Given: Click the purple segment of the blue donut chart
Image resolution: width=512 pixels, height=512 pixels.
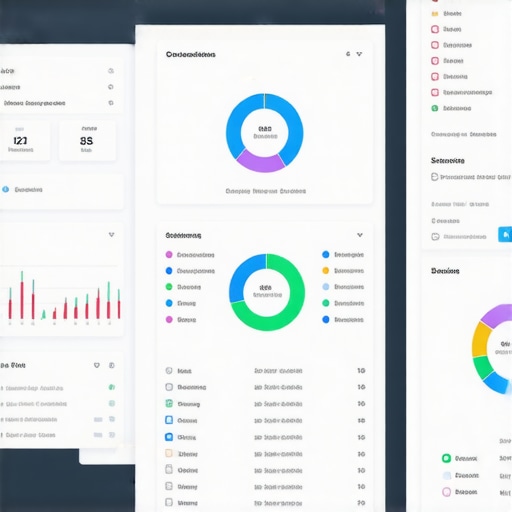Looking at the screenshot, I should pyautogui.click(x=261, y=163).
